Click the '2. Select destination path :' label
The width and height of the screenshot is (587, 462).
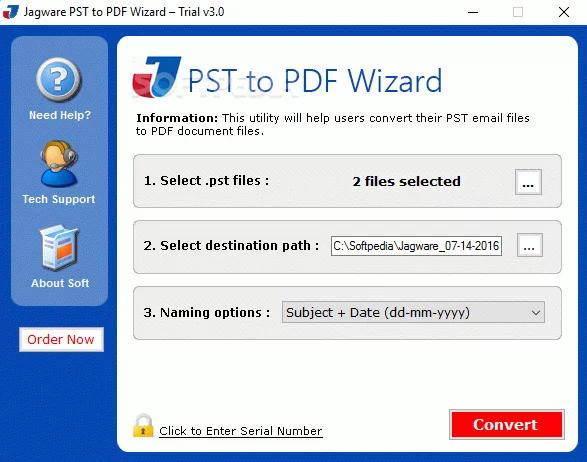coord(231,246)
